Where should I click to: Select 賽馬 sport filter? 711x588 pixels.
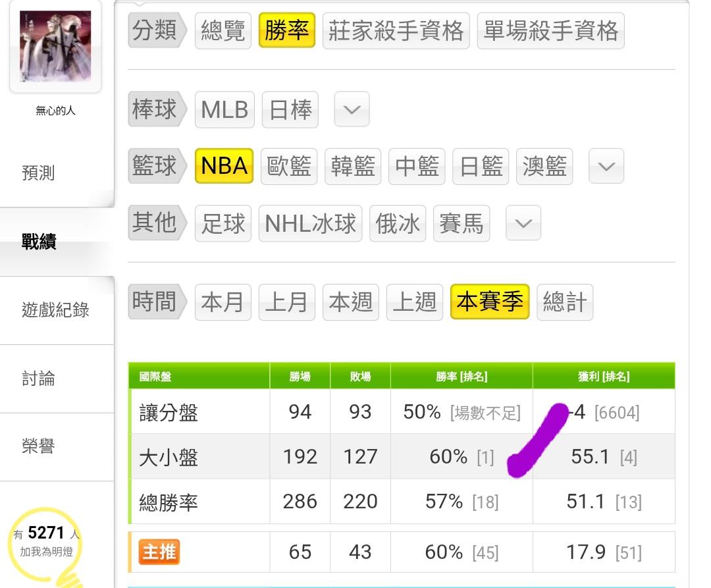coord(461,223)
